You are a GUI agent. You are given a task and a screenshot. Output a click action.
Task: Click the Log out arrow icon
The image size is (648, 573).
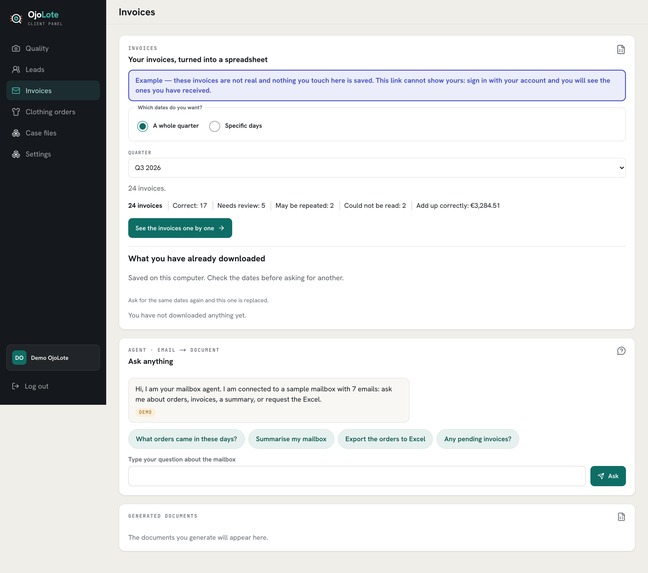coord(15,386)
